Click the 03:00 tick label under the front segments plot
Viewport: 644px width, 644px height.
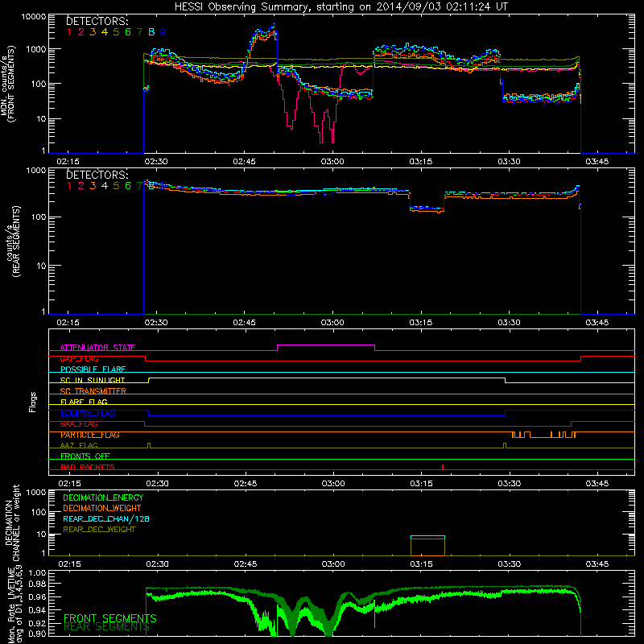332,162
